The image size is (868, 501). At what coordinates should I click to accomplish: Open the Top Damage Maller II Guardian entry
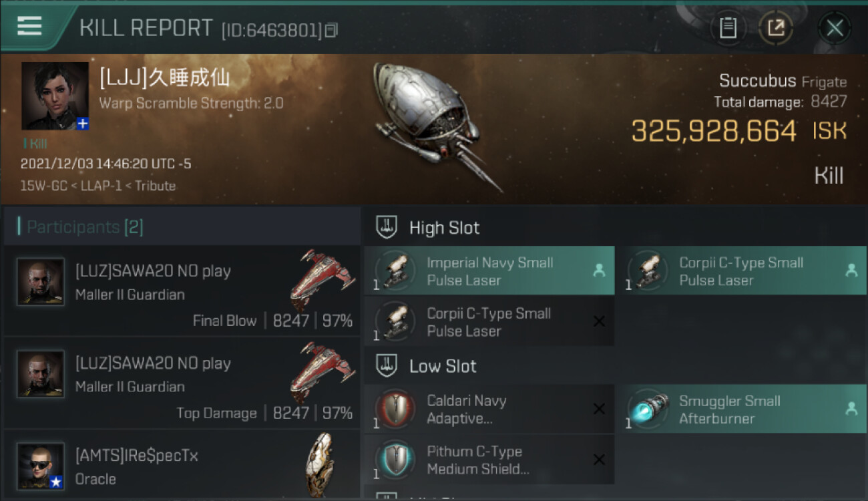(182, 383)
